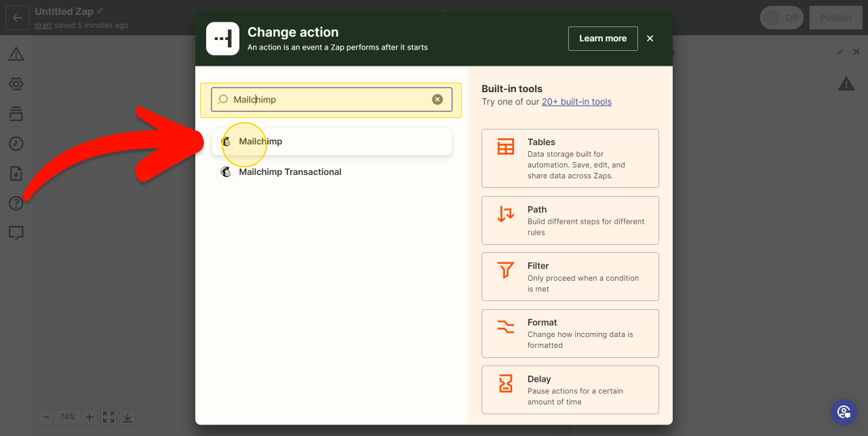
Task: Fit the Zap to view icon
Action: tap(108, 417)
